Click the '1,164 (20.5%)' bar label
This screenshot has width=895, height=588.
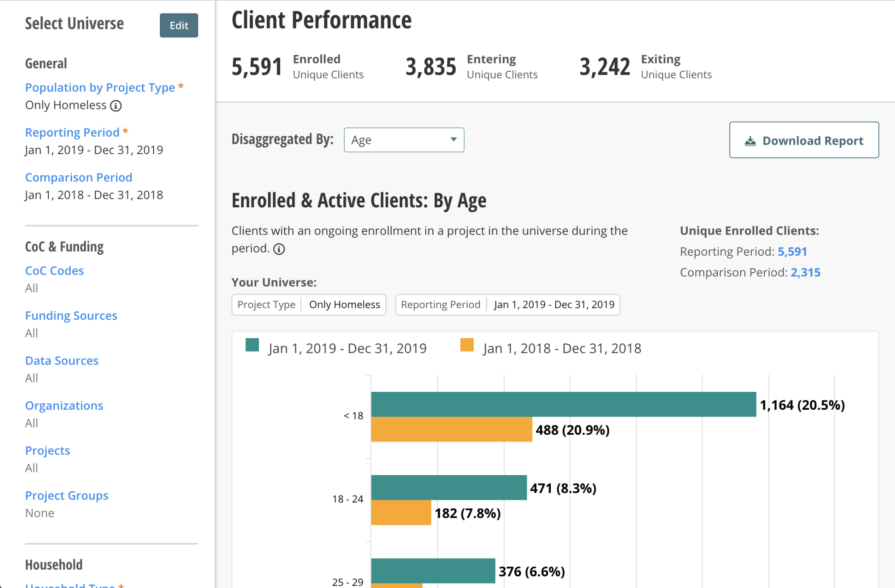[802, 405]
